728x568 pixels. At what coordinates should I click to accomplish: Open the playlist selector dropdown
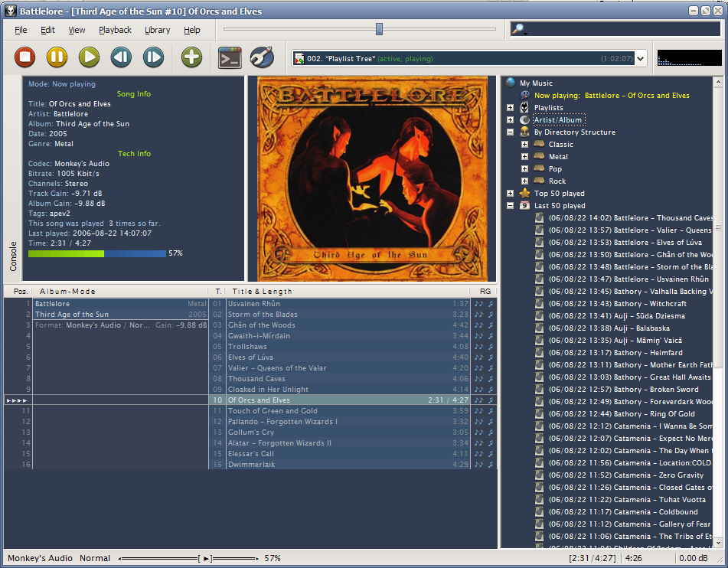coord(641,57)
